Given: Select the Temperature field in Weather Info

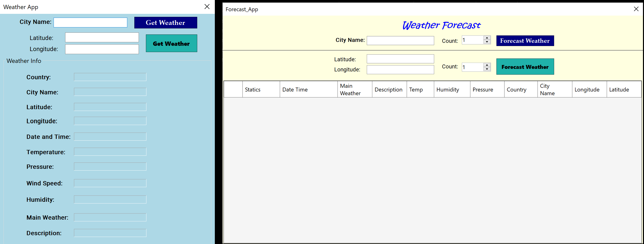Looking at the screenshot, I should point(110,152).
